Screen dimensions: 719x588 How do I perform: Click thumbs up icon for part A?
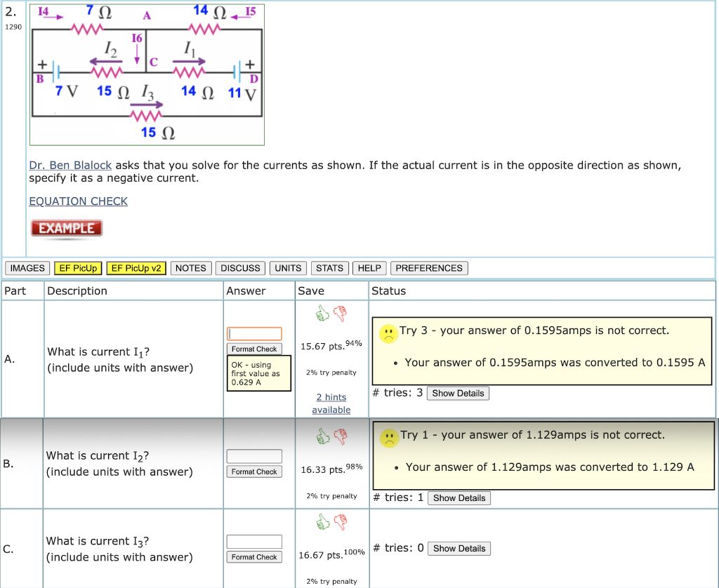point(323,314)
